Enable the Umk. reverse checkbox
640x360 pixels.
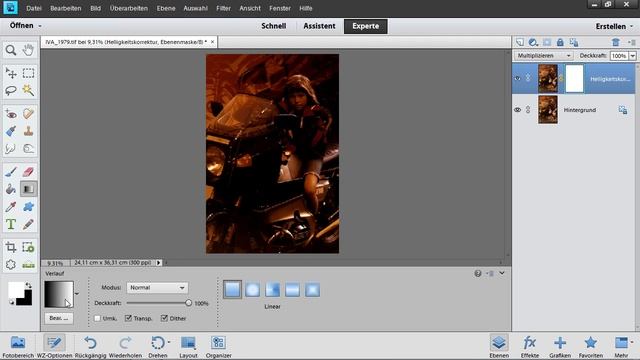point(97,318)
